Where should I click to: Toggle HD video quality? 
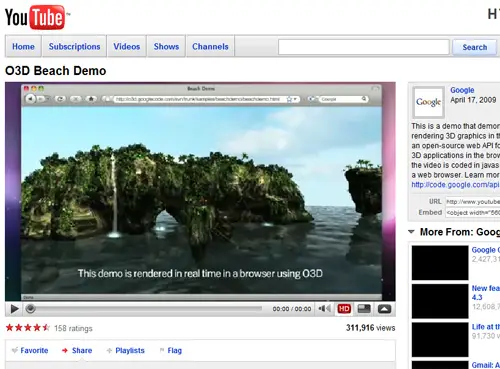coord(344,309)
